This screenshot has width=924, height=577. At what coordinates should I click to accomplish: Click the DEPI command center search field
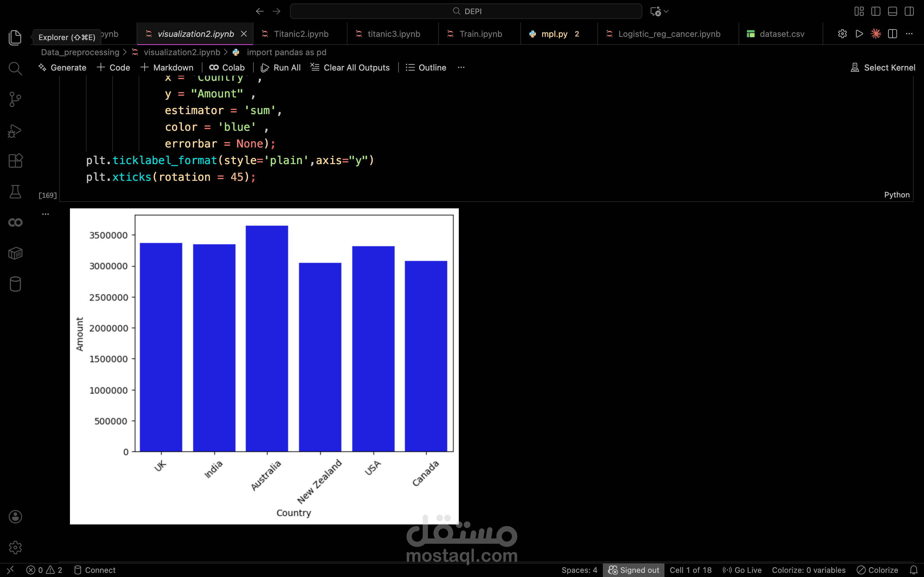(466, 12)
